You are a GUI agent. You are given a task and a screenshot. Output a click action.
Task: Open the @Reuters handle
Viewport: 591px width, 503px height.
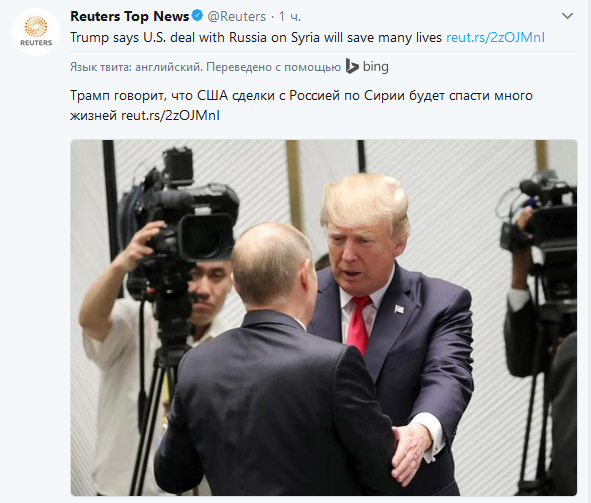[236, 16]
